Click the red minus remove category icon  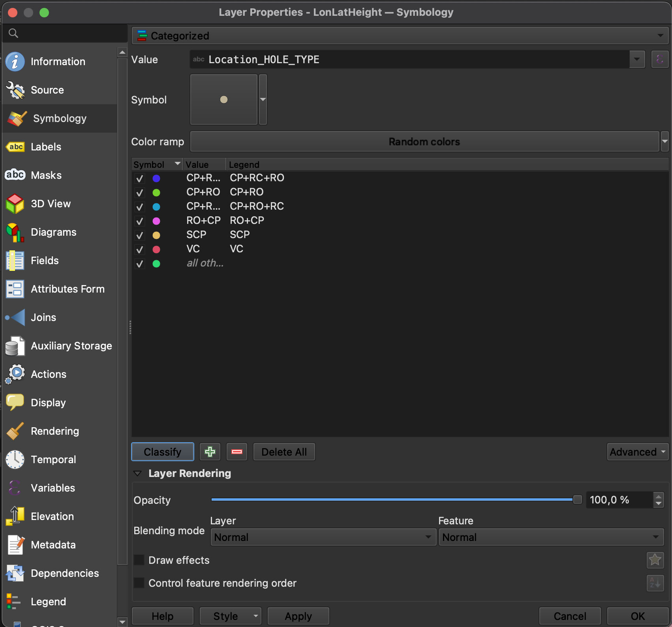pyautogui.click(x=237, y=452)
